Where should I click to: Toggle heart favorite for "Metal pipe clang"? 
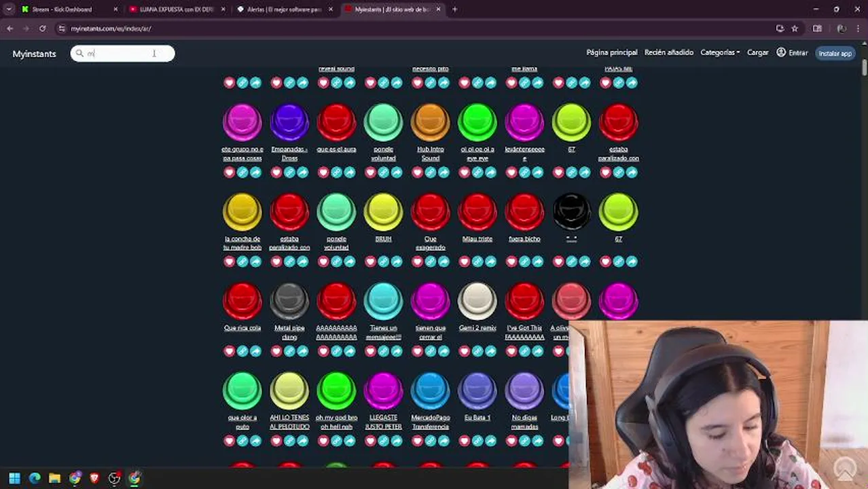(276, 351)
